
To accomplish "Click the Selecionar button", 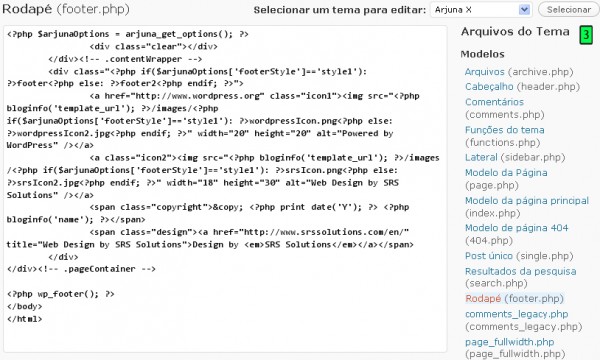I will [569, 10].
